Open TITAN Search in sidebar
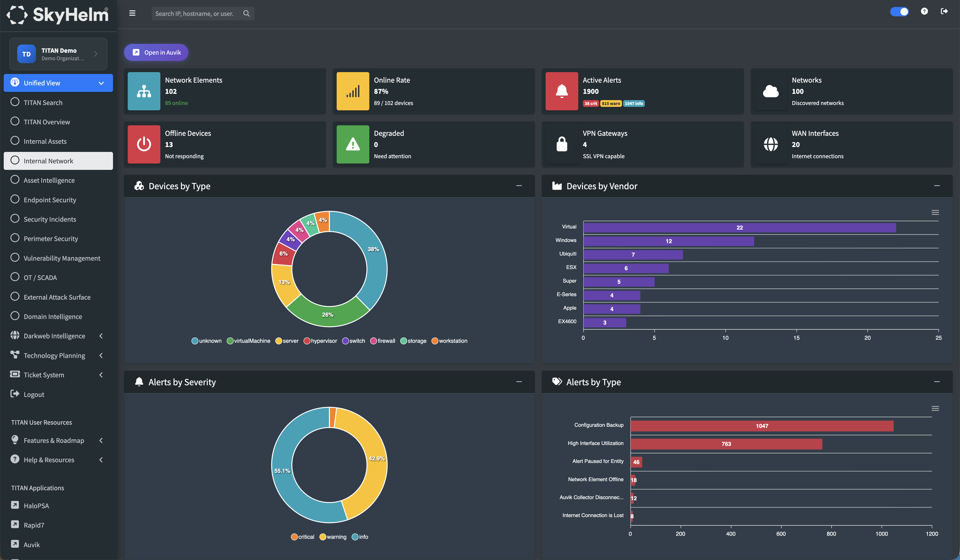Screen dimensions: 960x560 coord(58,102)
